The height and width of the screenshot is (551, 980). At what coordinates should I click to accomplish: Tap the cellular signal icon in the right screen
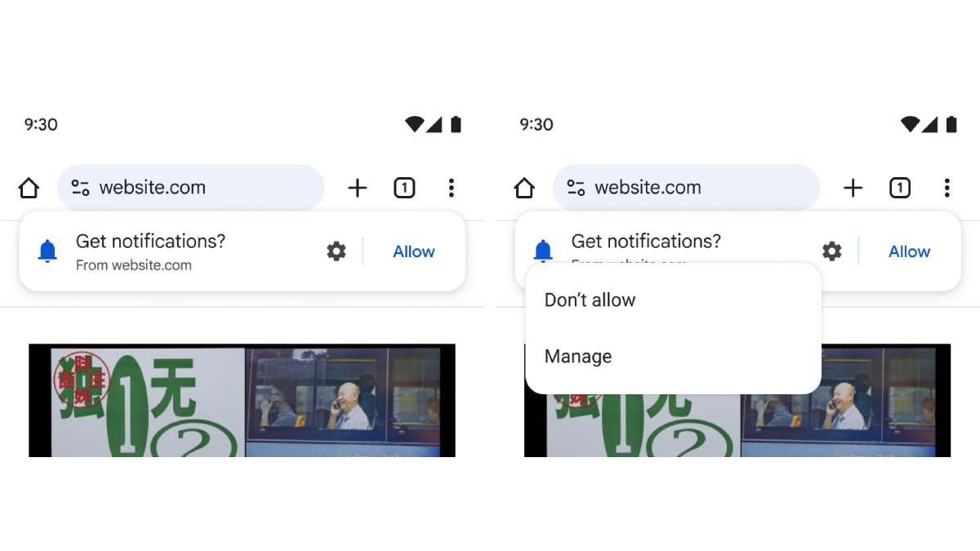tap(929, 124)
